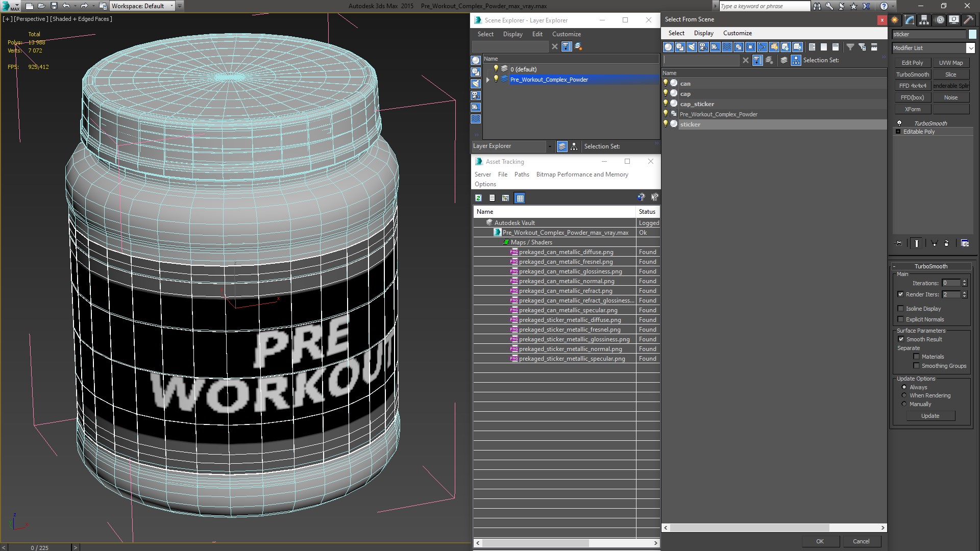Expand the Editable Poly stack entry
Image resolution: width=980 pixels, height=551 pixels.
pyautogui.click(x=898, y=132)
